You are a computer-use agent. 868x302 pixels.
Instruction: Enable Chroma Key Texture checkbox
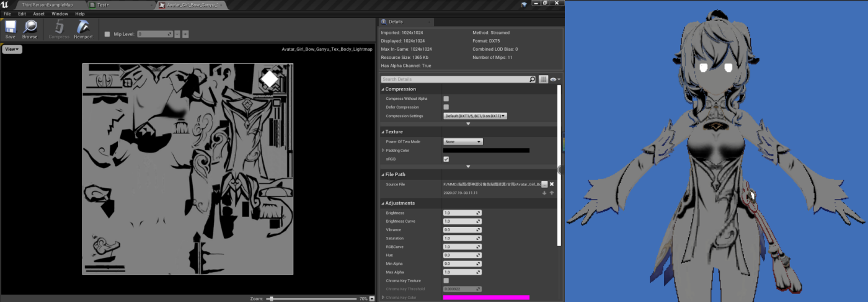446,280
